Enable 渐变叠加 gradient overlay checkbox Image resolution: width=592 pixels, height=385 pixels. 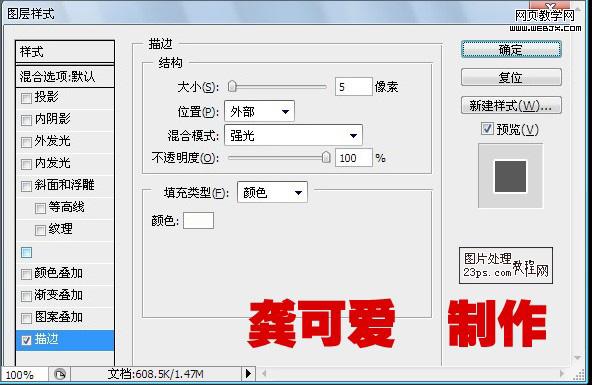point(26,296)
